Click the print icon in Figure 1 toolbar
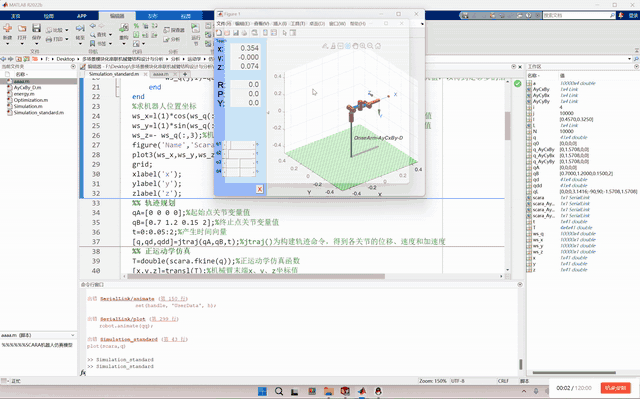 point(244,33)
